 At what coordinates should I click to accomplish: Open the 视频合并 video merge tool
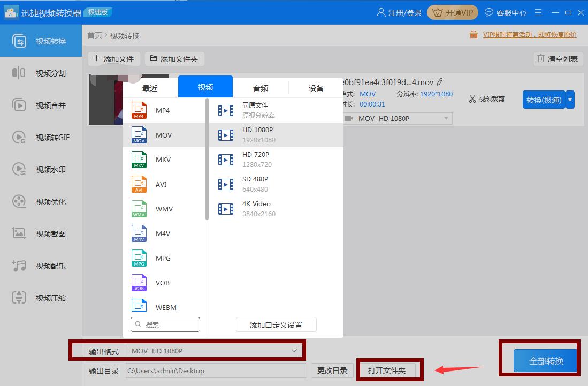coord(41,105)
